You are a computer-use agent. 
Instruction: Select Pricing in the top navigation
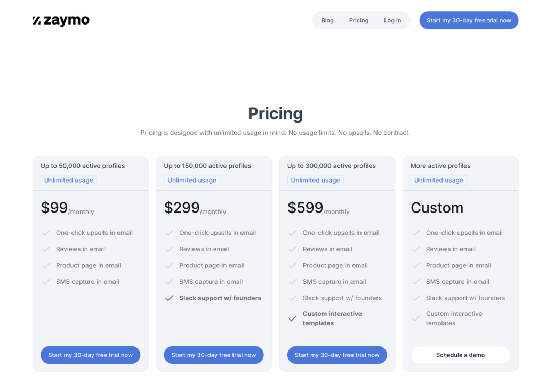(x=359, y=20)
